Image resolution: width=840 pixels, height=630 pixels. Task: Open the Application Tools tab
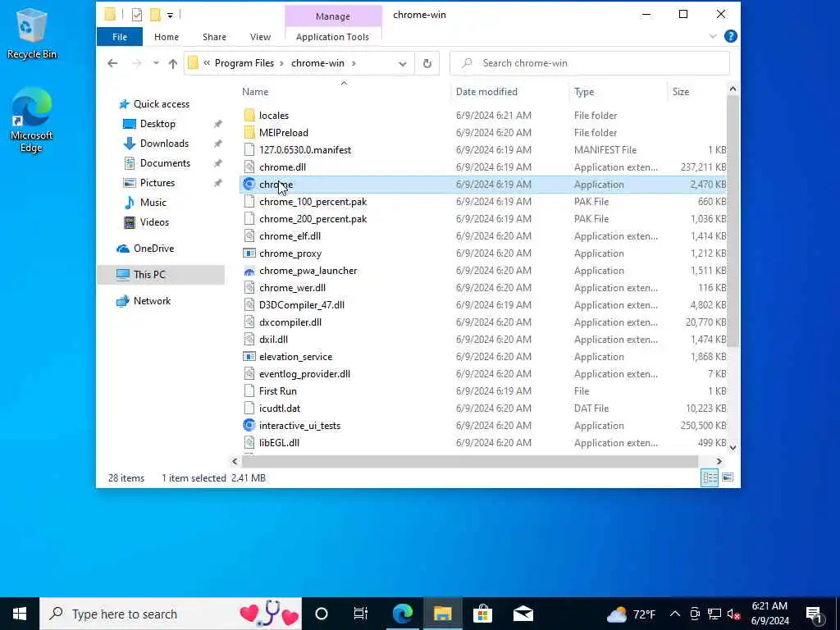332,37
